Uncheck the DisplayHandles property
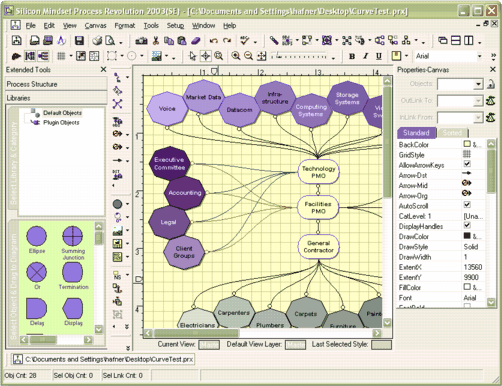 (x=467, y=225)
